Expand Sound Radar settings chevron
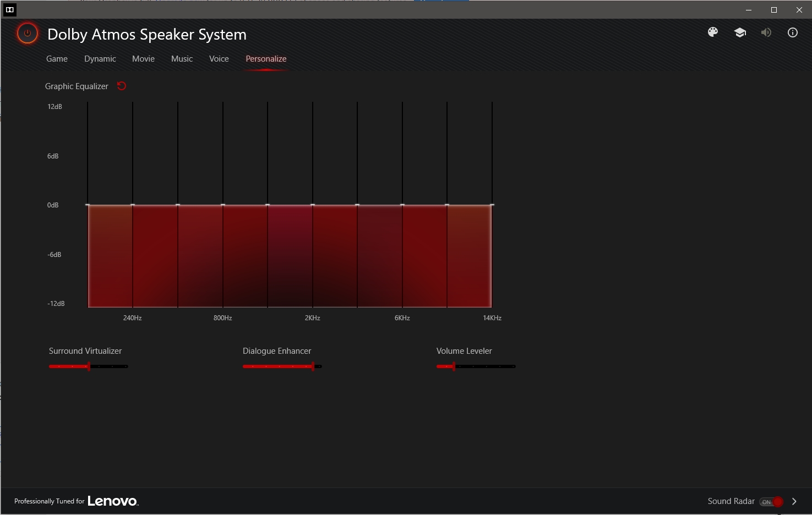 pyautogui.click(x=794, y=501)
